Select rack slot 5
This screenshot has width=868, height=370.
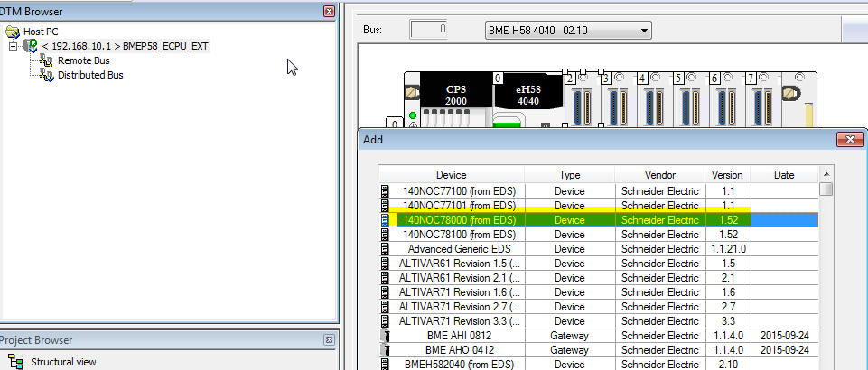pos(691,101)
